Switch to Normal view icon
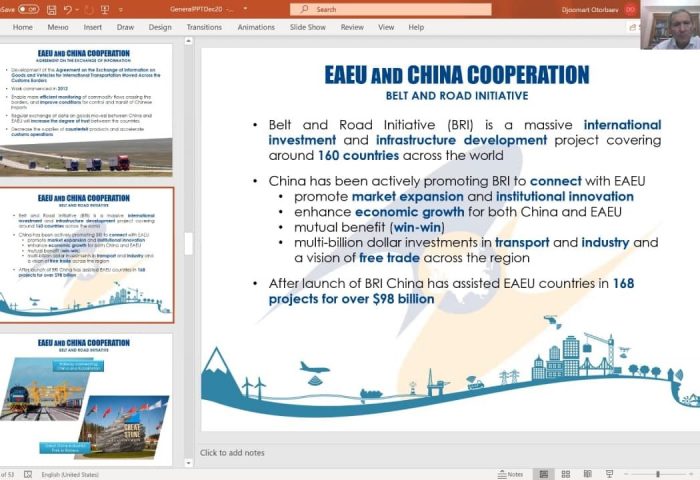The image size is (700, 480). [545, 474]
